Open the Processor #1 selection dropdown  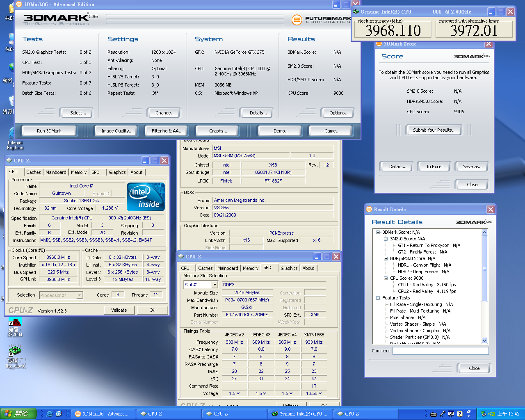(x=80, y=295)
